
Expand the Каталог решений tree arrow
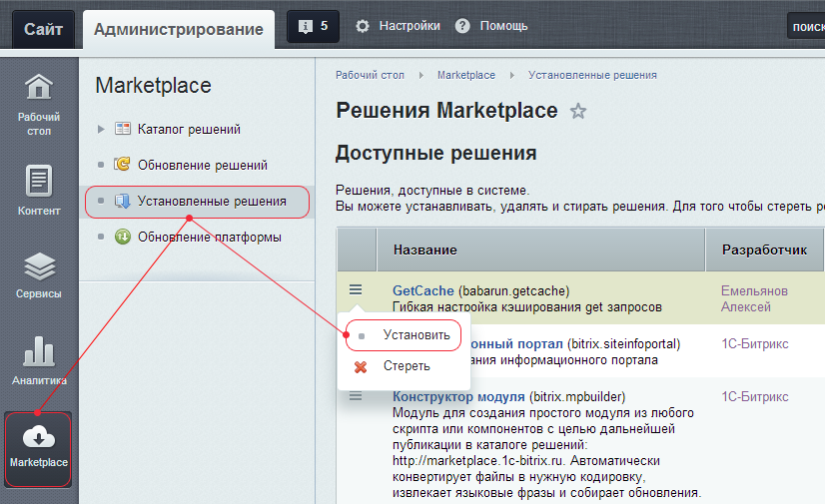point(100,129)
